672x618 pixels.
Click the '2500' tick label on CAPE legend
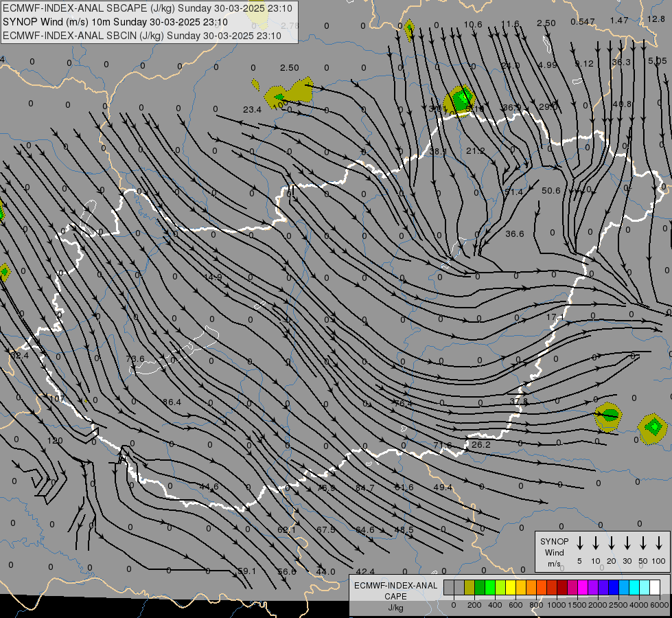pyautogui.click(x=618, y=605)
